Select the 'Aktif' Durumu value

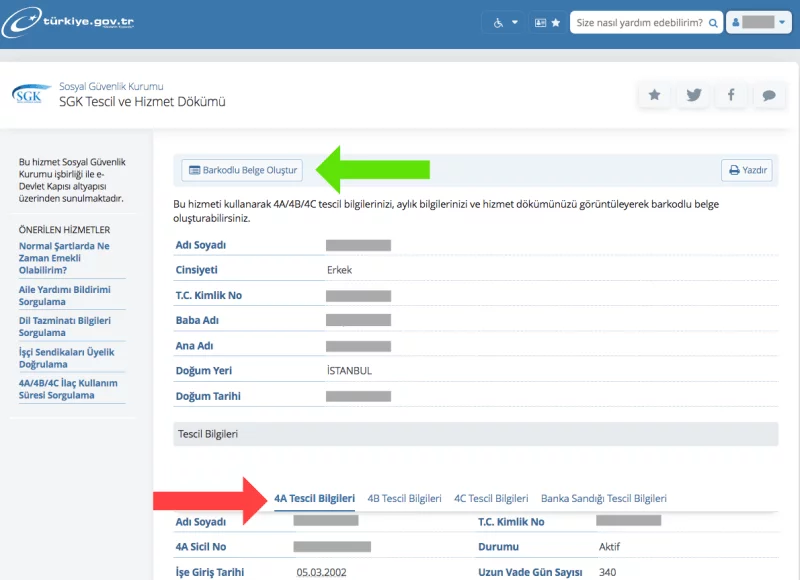[x=609, y=547]
